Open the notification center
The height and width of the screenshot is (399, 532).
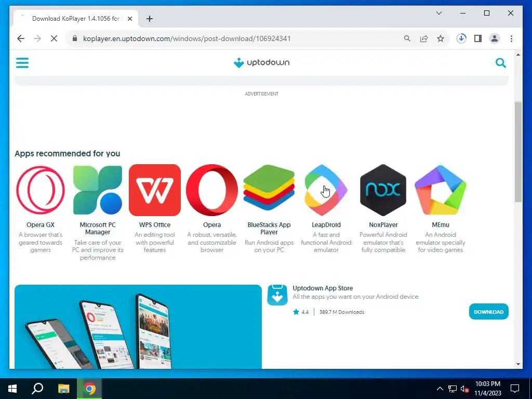(515, 389)
